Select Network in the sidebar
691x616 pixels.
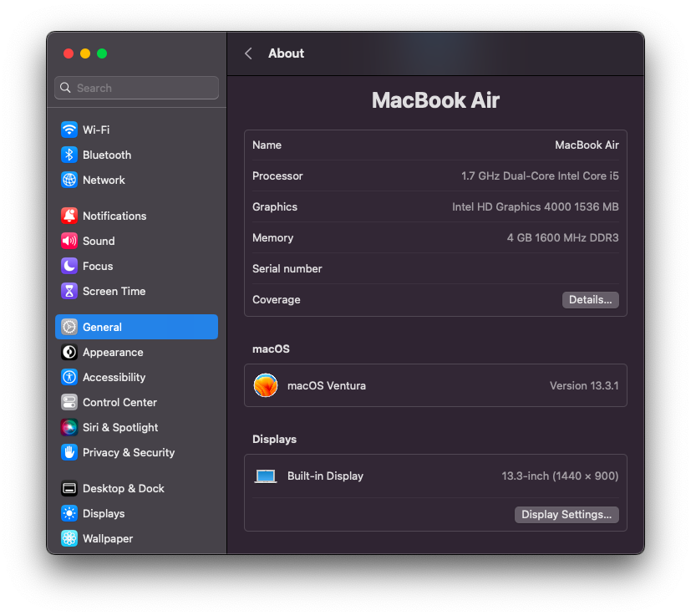(x=104, y=180)
